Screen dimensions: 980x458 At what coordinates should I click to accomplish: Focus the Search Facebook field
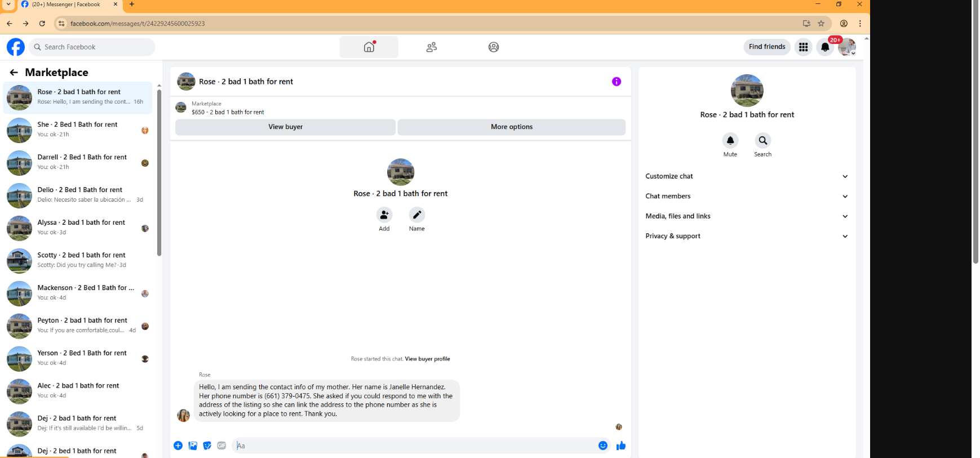[x=92, y=47]
